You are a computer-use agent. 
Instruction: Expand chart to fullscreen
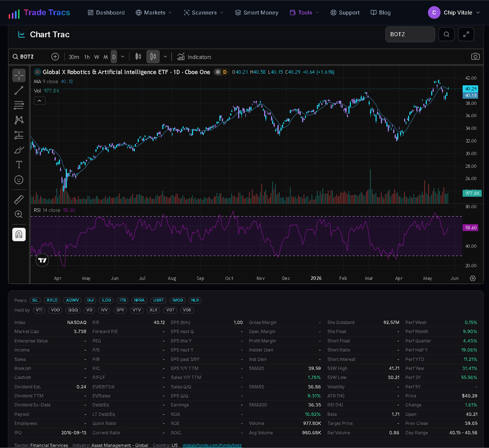coord(466,34)
